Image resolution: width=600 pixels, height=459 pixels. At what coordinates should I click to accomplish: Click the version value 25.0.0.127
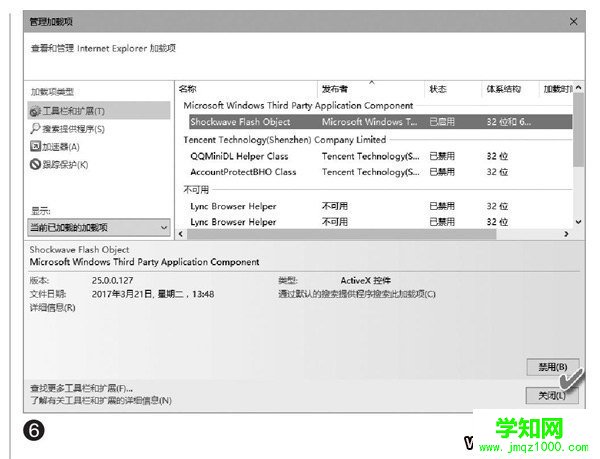[x=112, y=280]
